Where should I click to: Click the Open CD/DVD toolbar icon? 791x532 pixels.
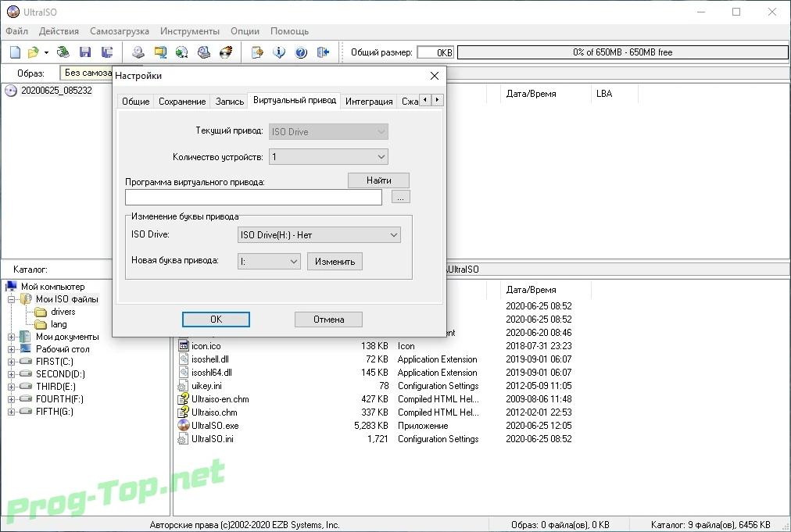(x=63, y=52)
